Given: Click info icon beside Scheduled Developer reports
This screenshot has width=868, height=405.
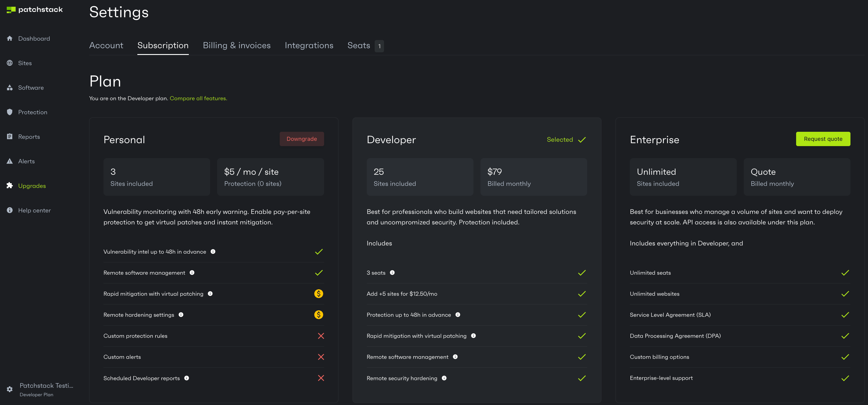Looking at the screenshot, I should pyautogui.click(x=187, y=378).
